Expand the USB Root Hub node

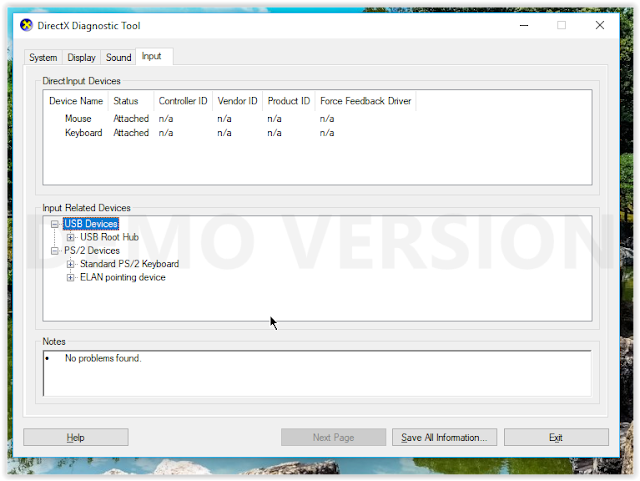tap(71, 238)
